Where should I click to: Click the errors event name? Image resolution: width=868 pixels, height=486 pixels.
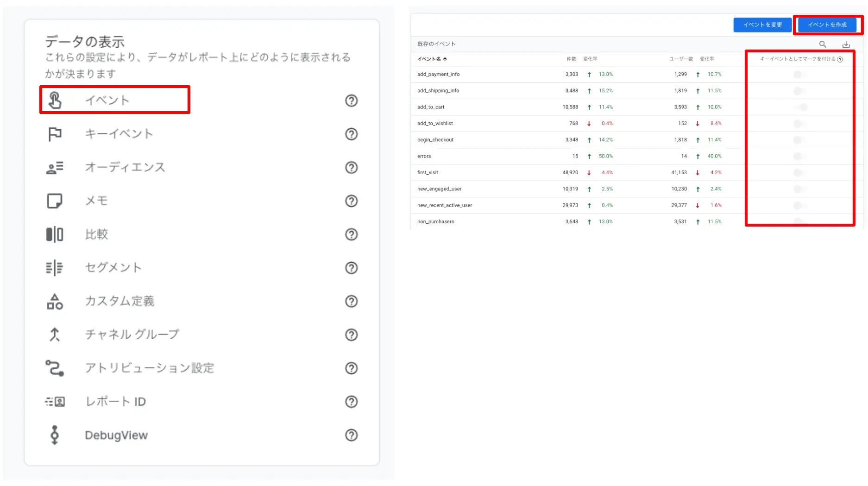[424, 156]
